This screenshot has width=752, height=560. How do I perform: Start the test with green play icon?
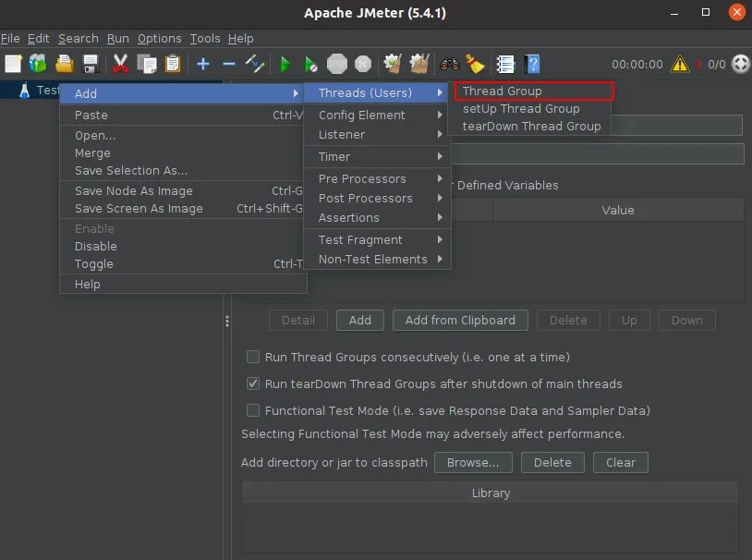[285, 64]
